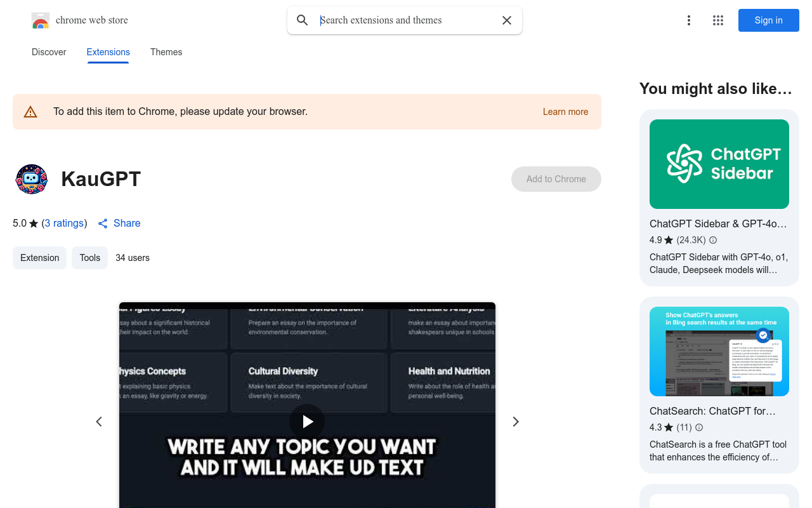Click the warning triangle icon in banner
Viewport: 812px width, 508px height.
click(x=30, y=112)
